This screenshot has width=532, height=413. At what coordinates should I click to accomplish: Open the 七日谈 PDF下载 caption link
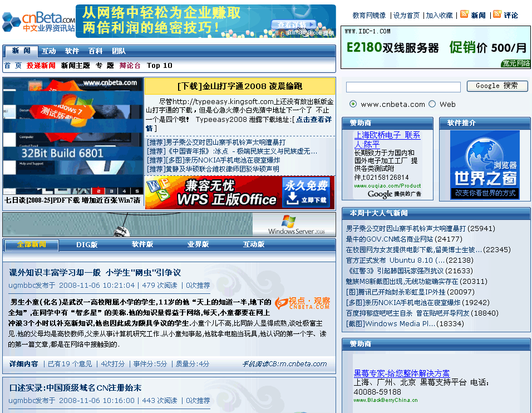72,200
